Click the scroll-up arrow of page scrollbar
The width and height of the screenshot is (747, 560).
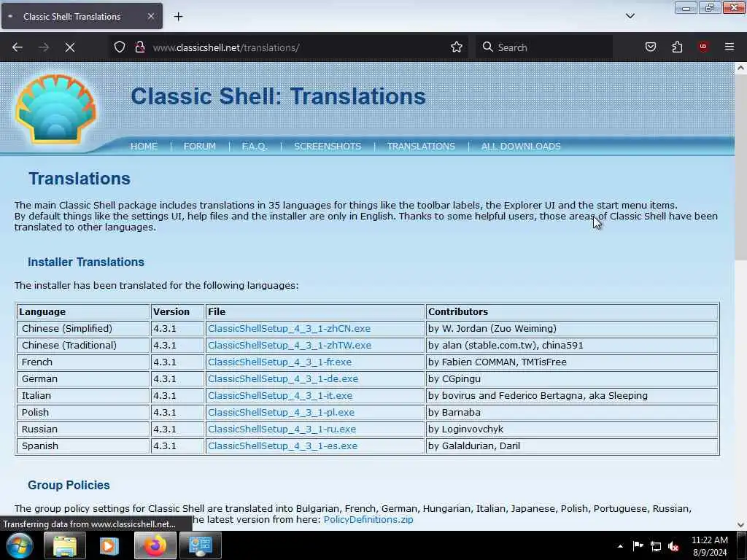(x=741, y=68)
